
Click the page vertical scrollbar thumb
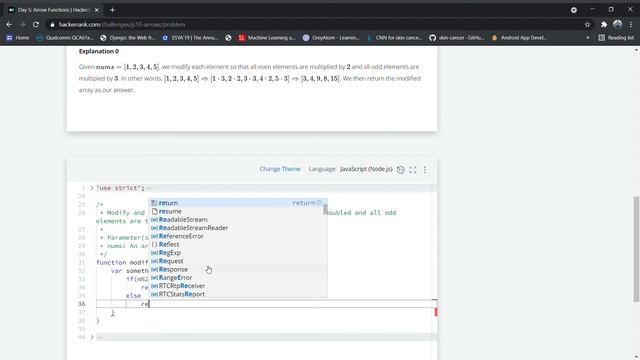coord(636,249)
